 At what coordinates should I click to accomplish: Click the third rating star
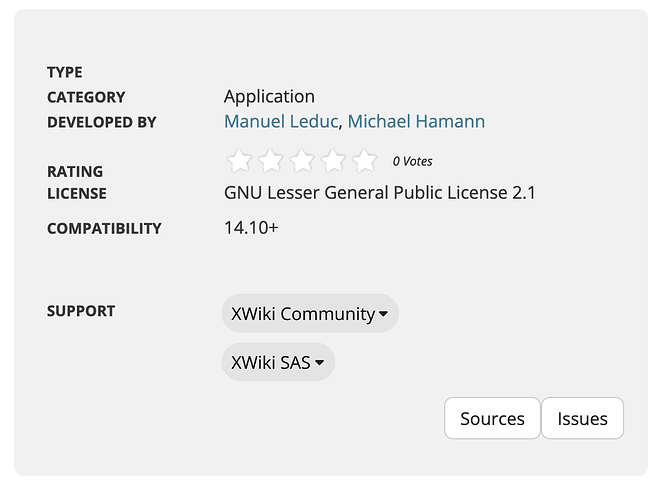coord(302,160)
